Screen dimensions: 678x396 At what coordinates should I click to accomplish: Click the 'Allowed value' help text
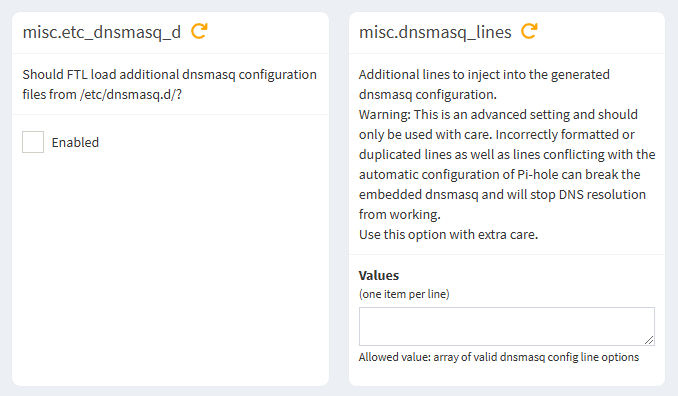[499, 357]
